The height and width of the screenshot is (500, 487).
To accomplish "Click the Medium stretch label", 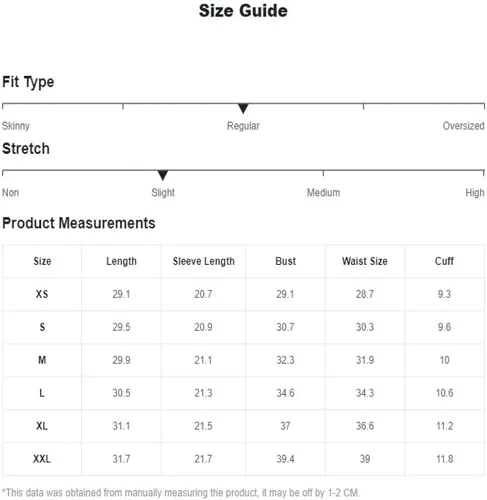I will (x=323, y=193).
